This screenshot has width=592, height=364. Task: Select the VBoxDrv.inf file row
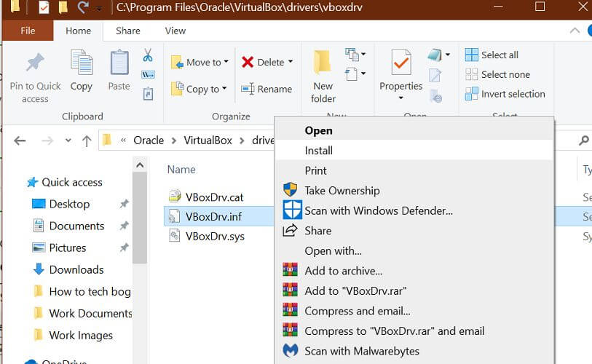click(x=218, y=216)
